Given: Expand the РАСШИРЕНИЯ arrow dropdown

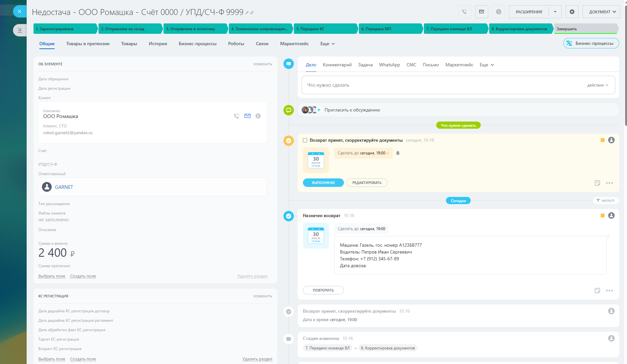Looking at the screenshot, I should coord(555,12).
